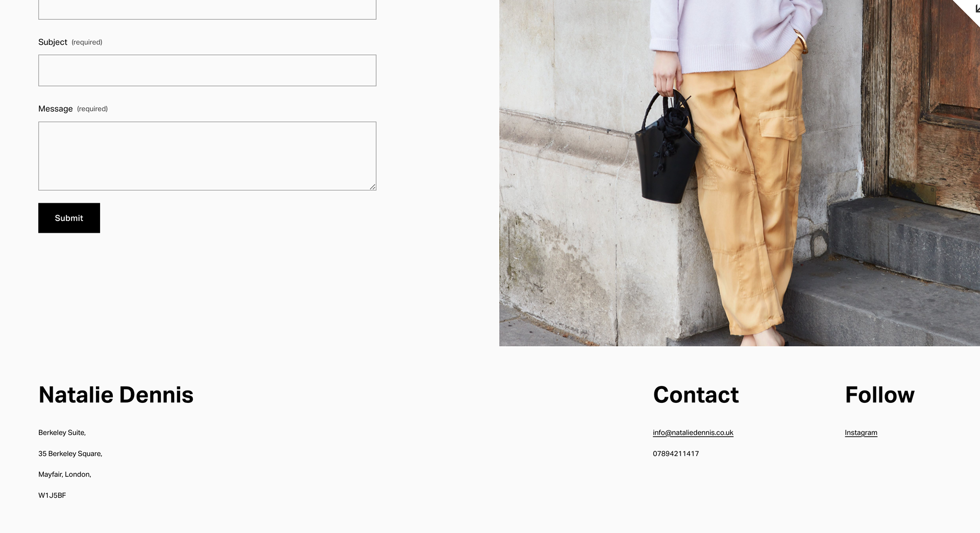Image resolution: width=980 pixels, height=533 pixels.
Task: Click the (required) note beside Message
Action: coord(92,109)
